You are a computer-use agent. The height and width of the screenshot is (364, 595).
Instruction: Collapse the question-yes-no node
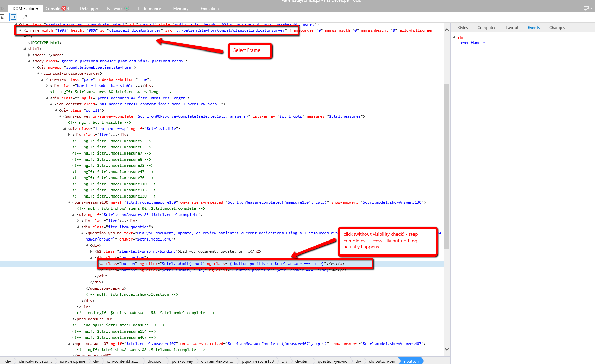pos(82,233)
